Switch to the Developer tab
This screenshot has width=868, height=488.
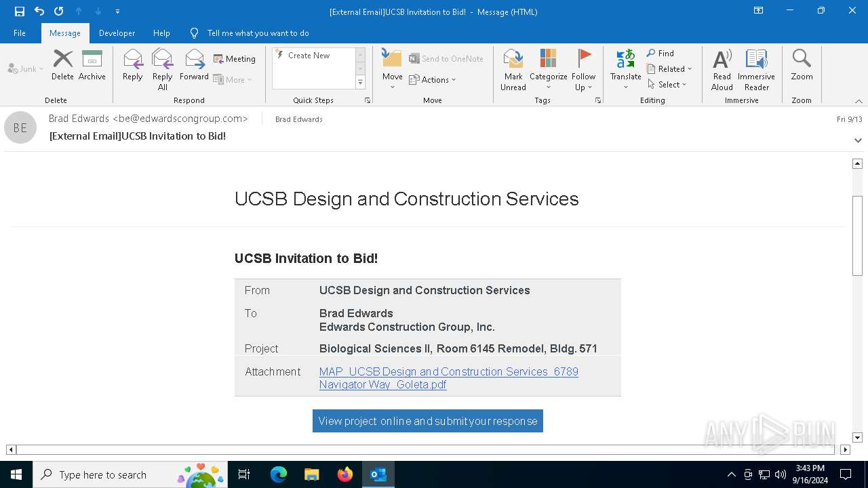click(117, 33)
